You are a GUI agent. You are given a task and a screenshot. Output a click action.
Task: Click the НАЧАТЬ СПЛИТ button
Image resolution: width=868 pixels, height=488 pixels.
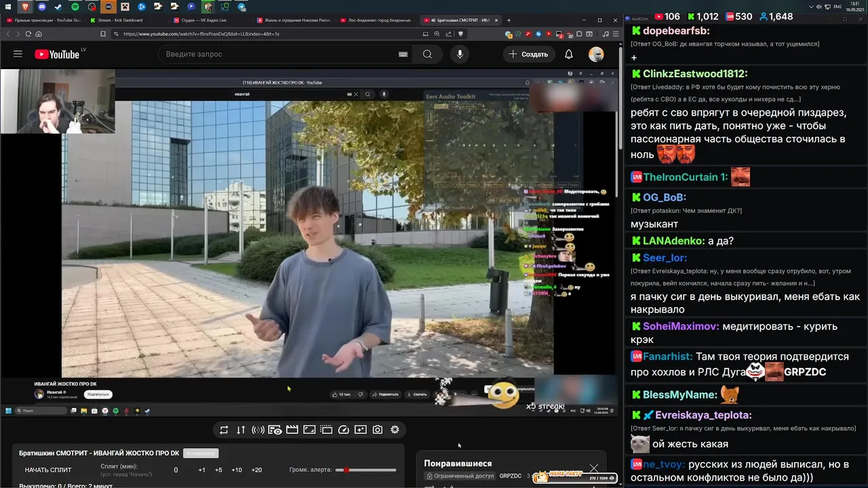point(48,470)
